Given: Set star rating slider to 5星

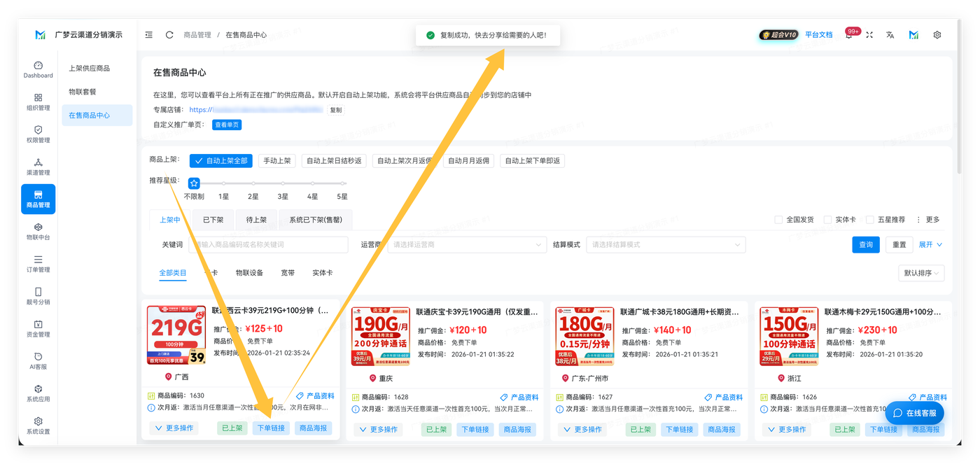Looking at the screenshot, I should tap(342, 183).
